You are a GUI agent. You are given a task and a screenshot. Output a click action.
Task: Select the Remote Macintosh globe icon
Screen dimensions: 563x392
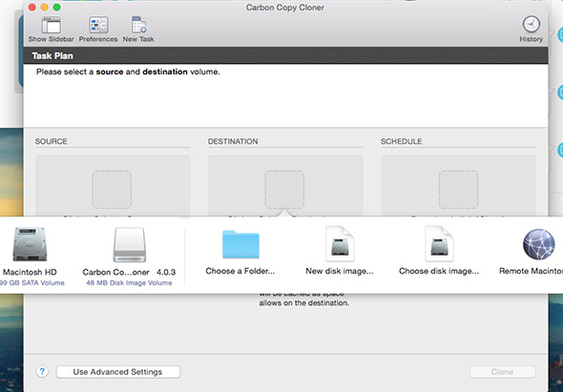tap(538, 244)
